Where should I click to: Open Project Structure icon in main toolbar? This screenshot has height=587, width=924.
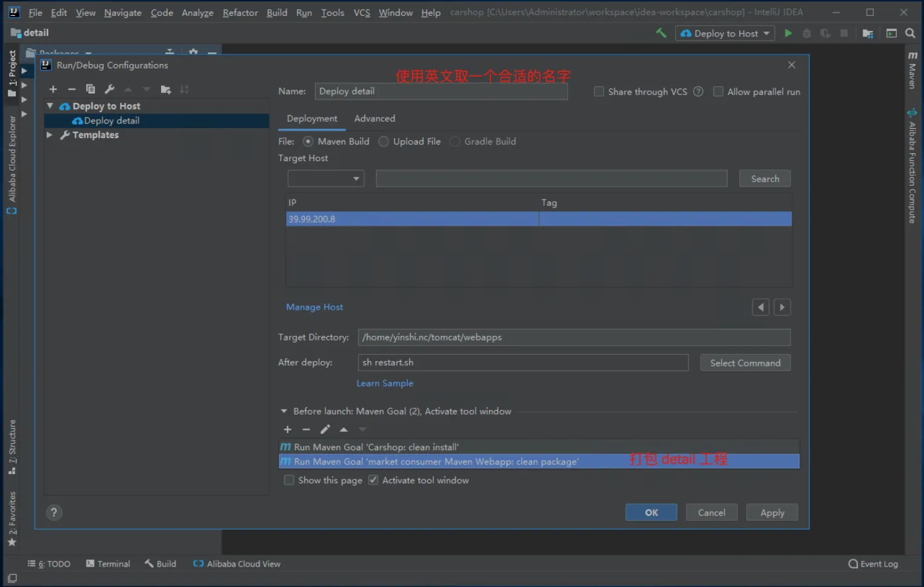point(868,33)
